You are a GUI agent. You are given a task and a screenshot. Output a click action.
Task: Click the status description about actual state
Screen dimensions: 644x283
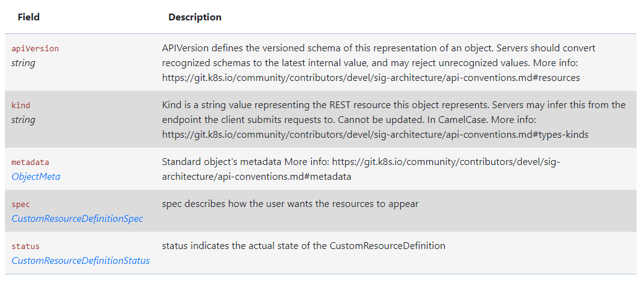(303, 246)
